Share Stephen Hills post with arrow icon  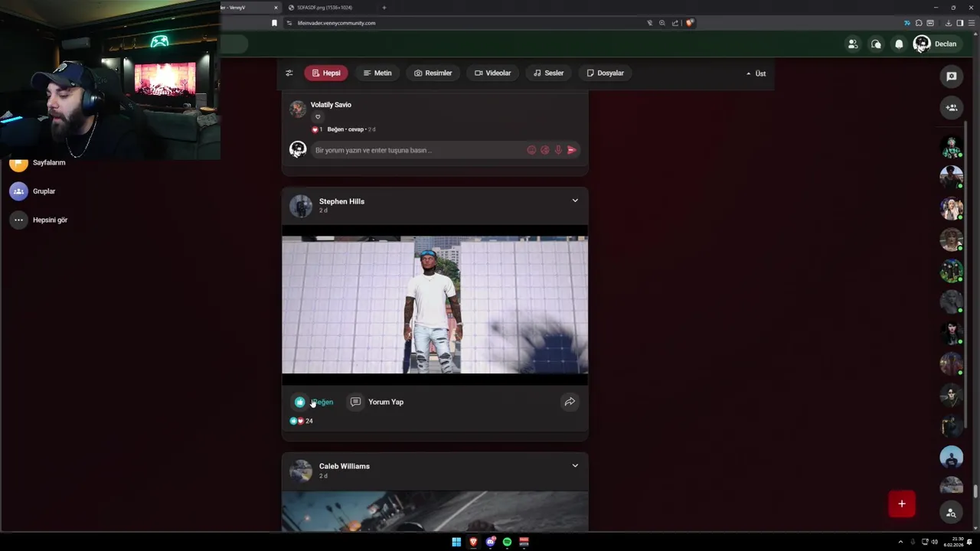570,402
